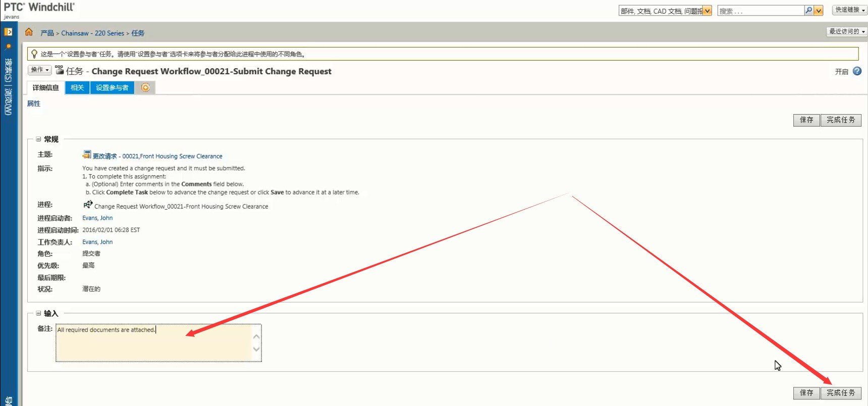The image size is (868, 406).
Task: Select the 详细信息 tab
Action: [x=45, y=88]
